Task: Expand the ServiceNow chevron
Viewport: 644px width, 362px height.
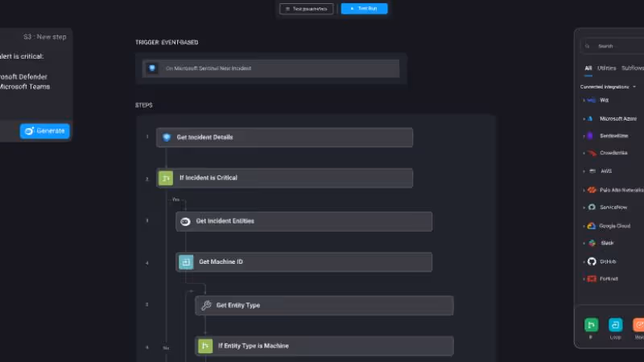Action: click(x=584, y=208)
